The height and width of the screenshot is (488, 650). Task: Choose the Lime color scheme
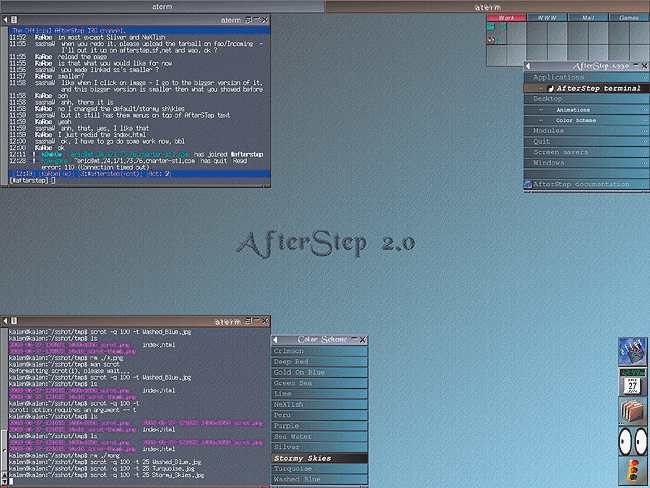coord(320,393)
